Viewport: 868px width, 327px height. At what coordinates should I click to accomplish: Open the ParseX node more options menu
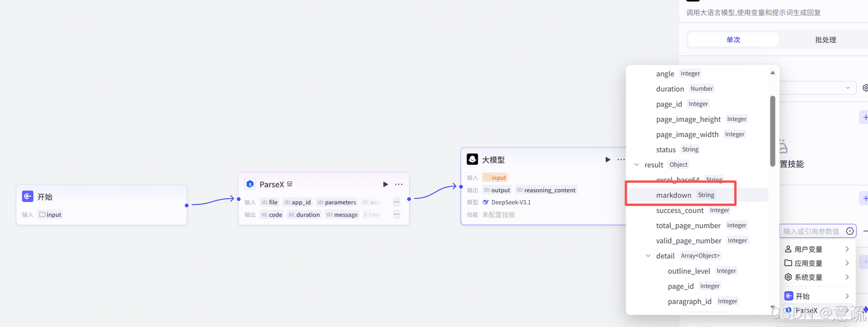(398, 184)
